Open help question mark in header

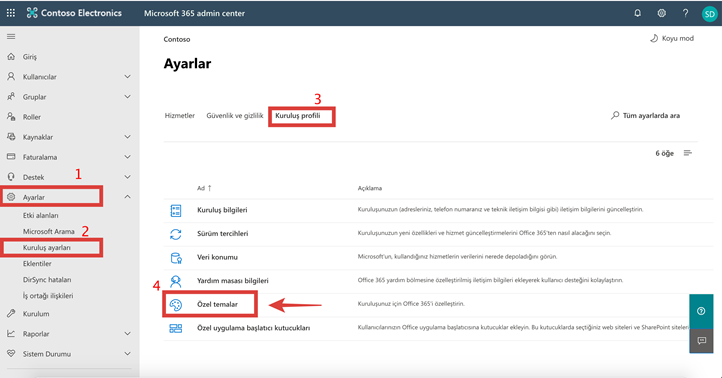click(x=685, y=13)
